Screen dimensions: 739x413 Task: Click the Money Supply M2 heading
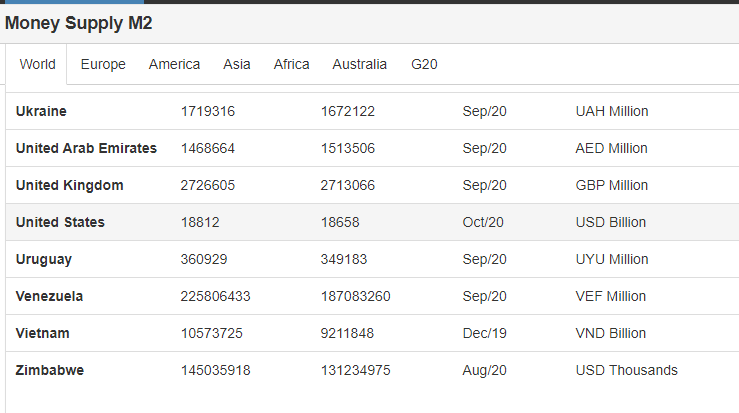coord(79,22)
